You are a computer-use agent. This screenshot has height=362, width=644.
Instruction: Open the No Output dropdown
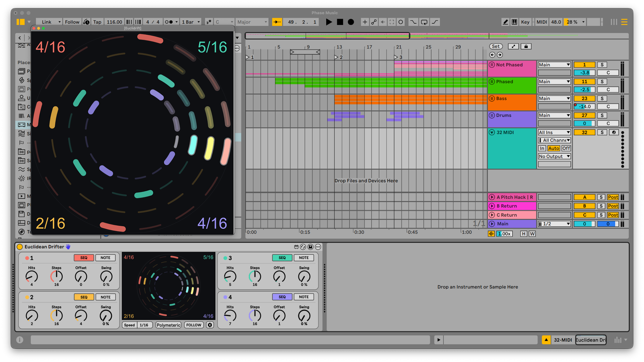tap(554, 156)
